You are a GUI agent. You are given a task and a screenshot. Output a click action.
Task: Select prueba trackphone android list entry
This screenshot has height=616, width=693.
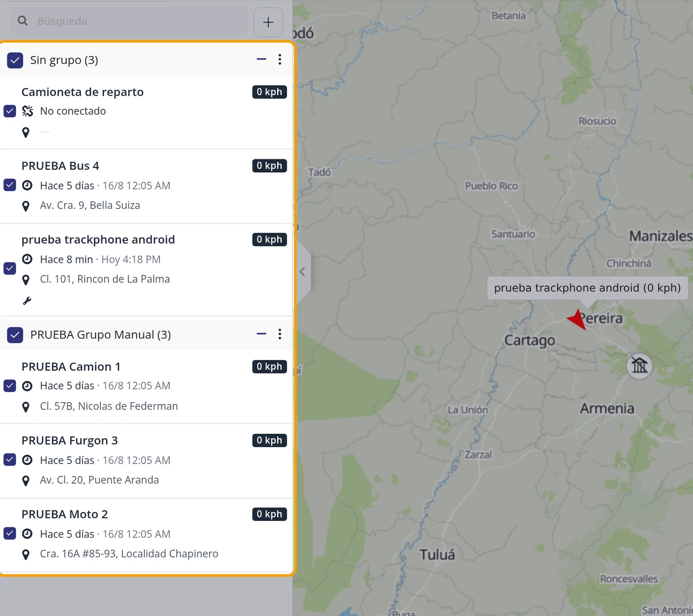pyautogui.click(x=146, y=270)
